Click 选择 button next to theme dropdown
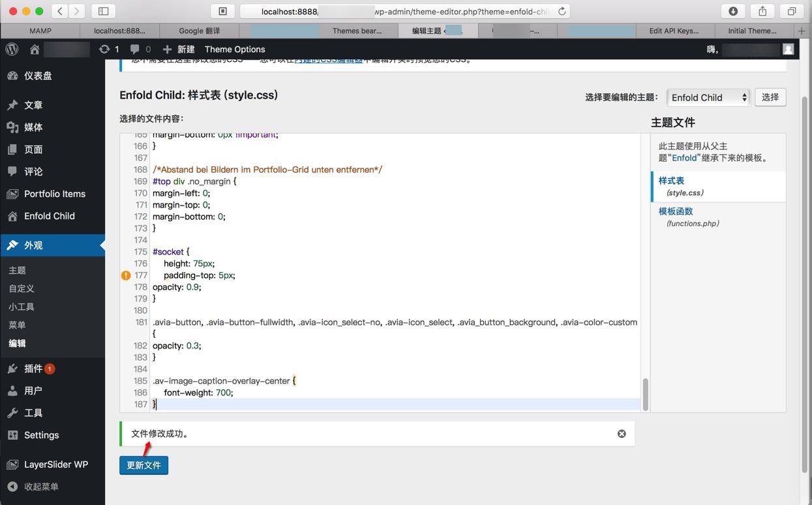This screenshot has width=812, height=505. pos(770,97)
